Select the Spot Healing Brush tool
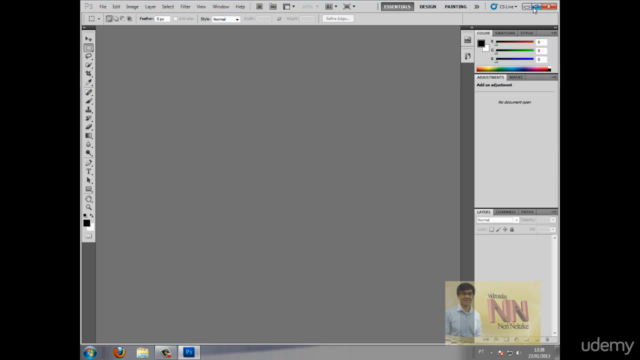 (x=89, y=92)
